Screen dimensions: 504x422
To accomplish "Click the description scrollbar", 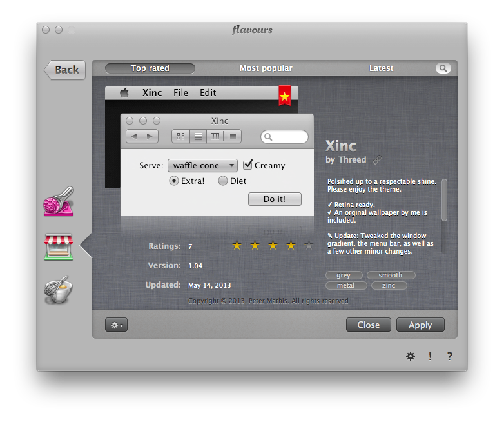I will (444, 200).
